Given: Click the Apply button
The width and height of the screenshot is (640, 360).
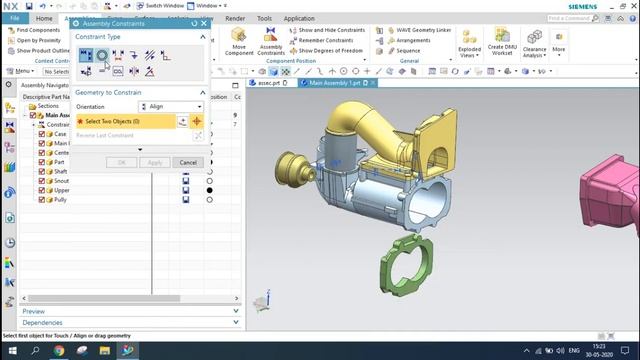Looking at the screenshot, I should click(x=155, y=162).
